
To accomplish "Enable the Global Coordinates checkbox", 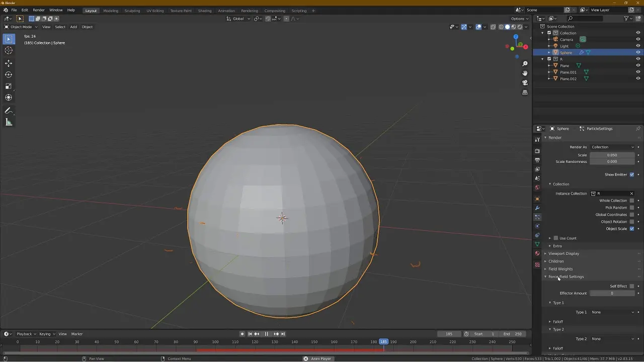I will (632, 215).
